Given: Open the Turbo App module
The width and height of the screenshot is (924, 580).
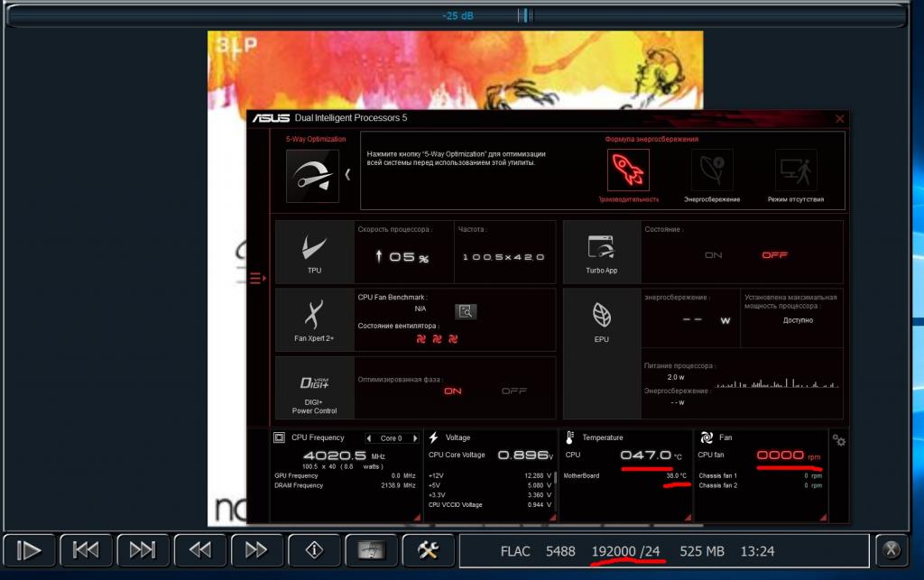Looking at the screenshot, I should click(602, 252).
